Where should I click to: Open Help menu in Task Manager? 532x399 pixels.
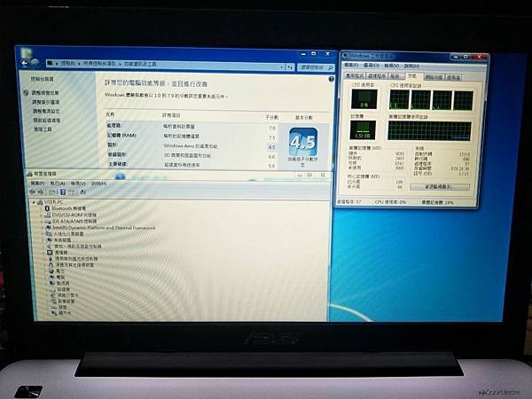coord(411,66)
